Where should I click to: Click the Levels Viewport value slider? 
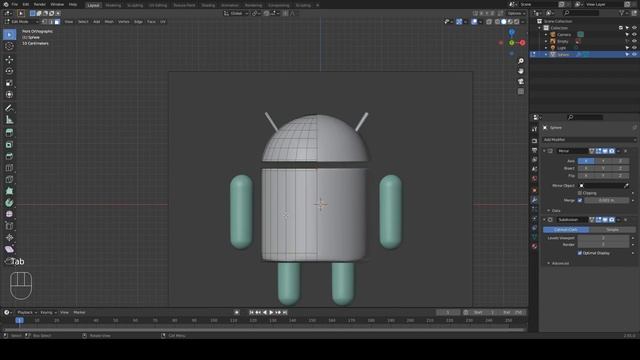point(603,238)
